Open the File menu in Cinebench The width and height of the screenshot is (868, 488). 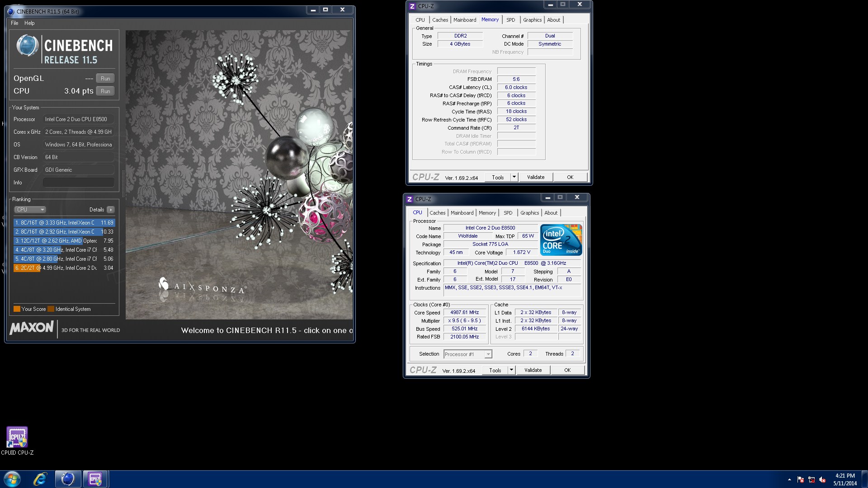coord(14,23)
